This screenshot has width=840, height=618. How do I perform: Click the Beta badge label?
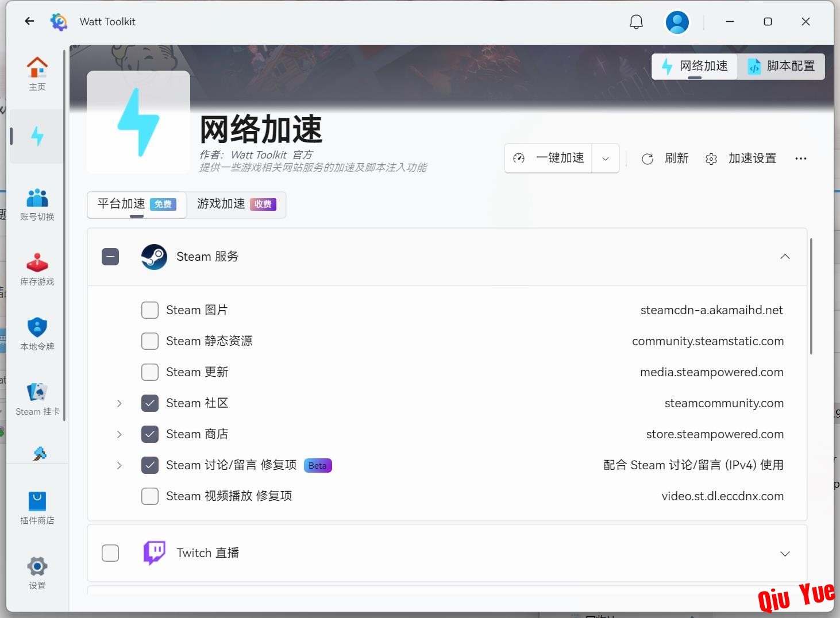click(318, 466)
